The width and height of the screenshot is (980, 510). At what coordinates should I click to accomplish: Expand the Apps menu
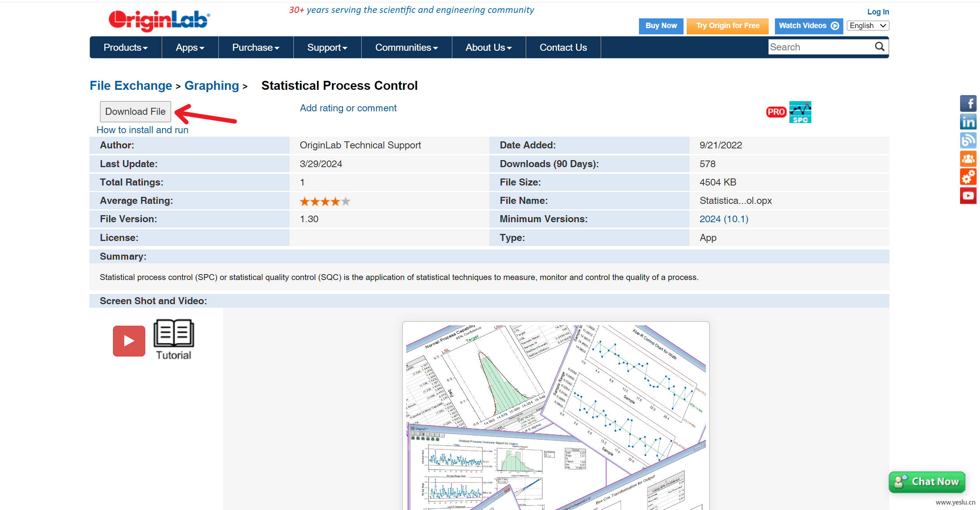point(190,47)
